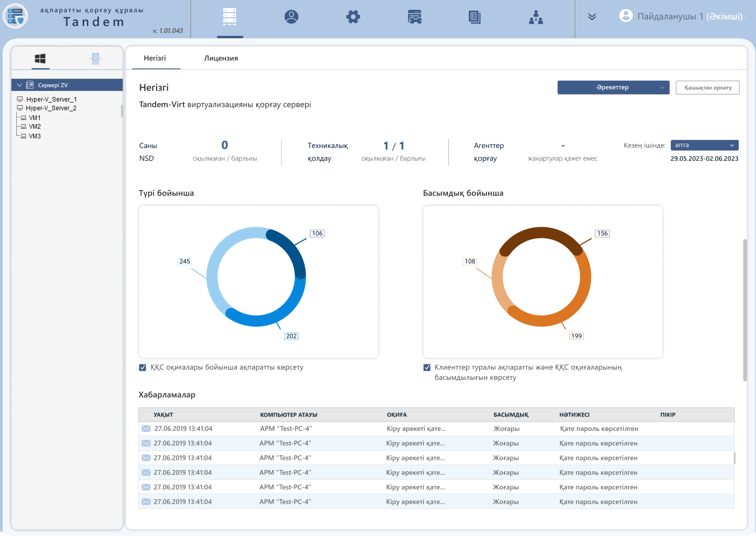Open the Әрекеттер dropdown
The image size is (756, 536).
tap(613, 88)
